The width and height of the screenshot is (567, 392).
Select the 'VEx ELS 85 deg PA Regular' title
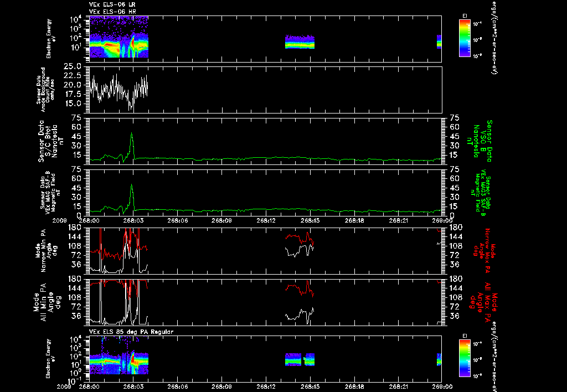[131, 332]
